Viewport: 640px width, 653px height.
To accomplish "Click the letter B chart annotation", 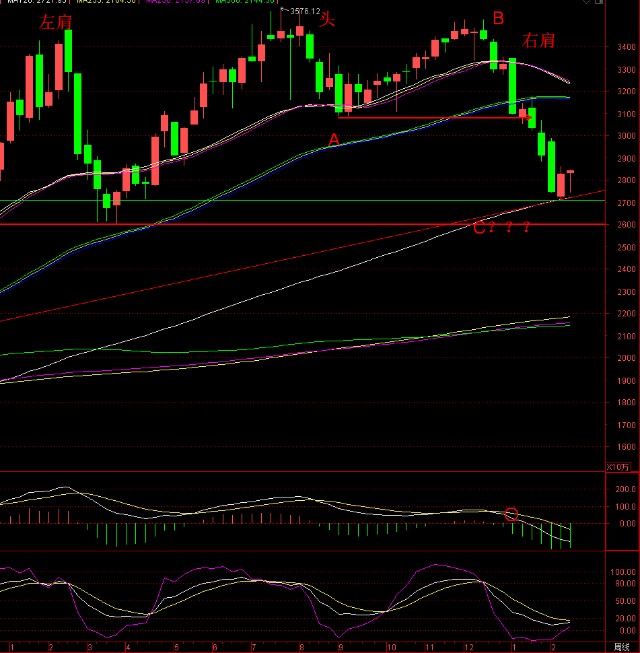I will [x=498, y=18].
